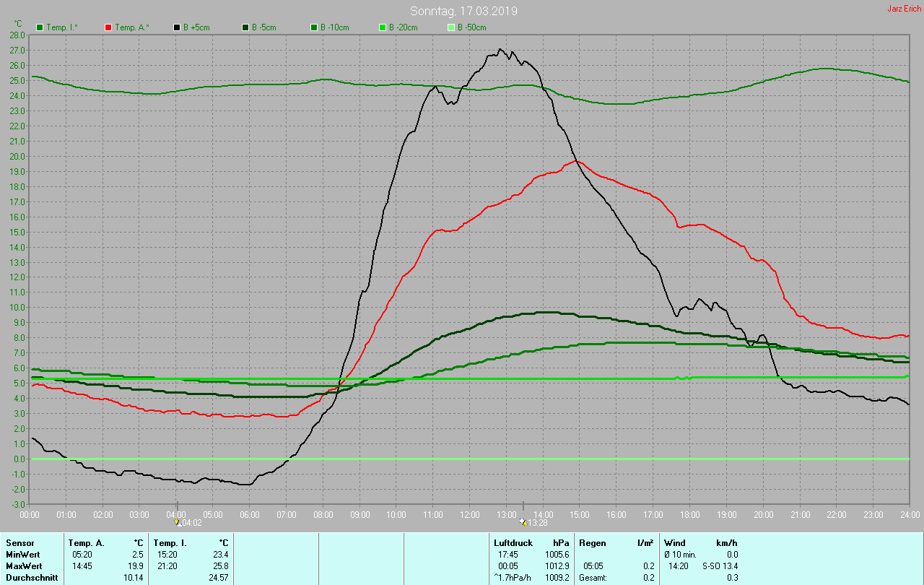Click the 13:28 marker icon on time axis
This screenshot has width=924, height=585.
pyautogui.click(x=523, y=521)
